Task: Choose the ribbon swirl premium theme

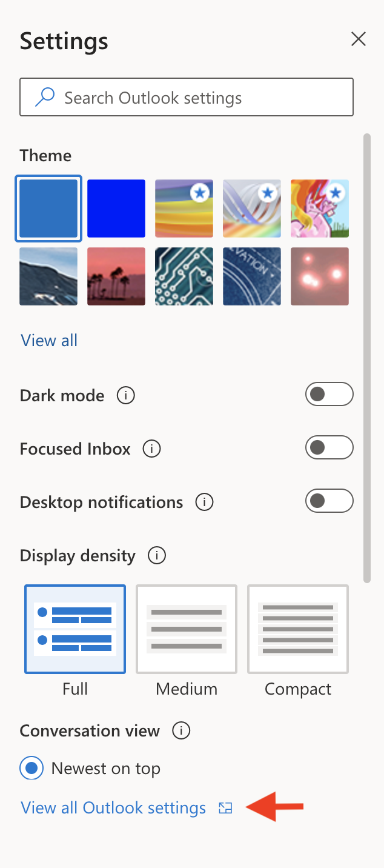Action: point(252,209)
